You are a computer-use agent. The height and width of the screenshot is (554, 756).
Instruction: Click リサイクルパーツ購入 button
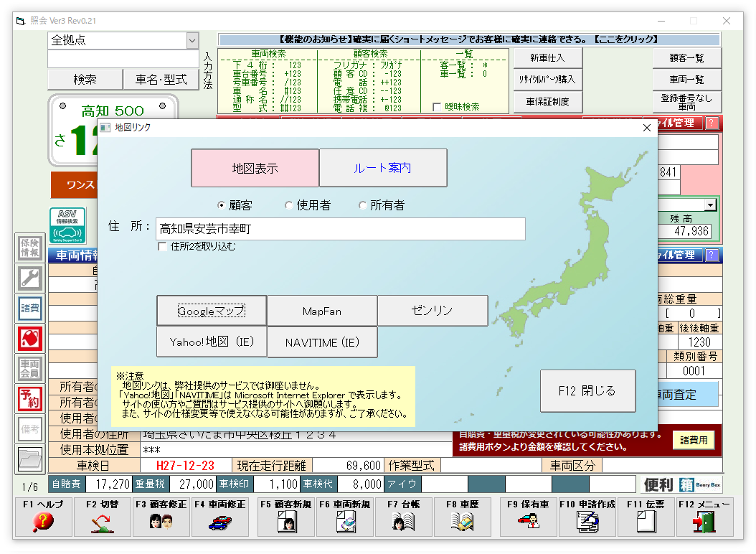548,80
